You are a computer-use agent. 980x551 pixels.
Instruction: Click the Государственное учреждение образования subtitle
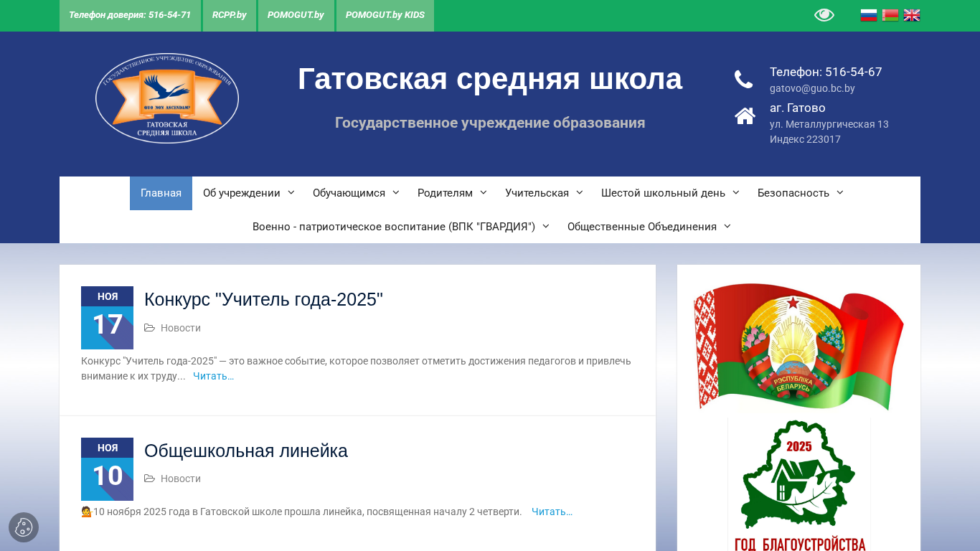pos(490,123)
